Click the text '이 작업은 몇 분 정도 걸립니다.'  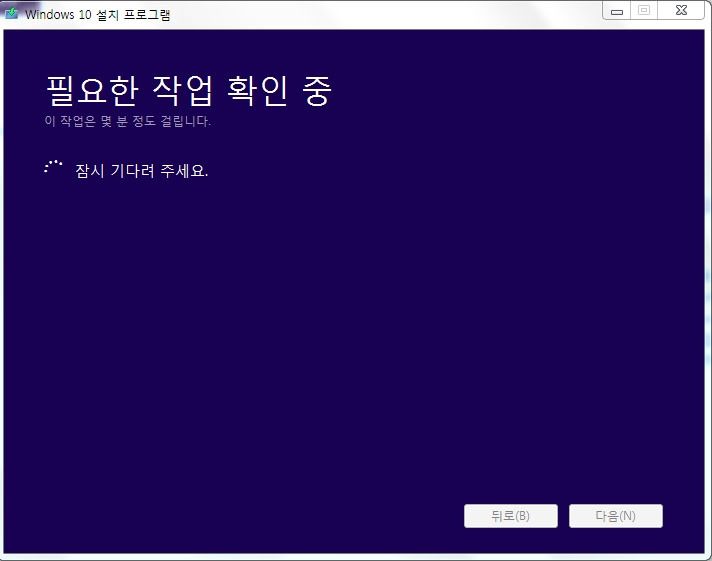(x=128, y=121)
